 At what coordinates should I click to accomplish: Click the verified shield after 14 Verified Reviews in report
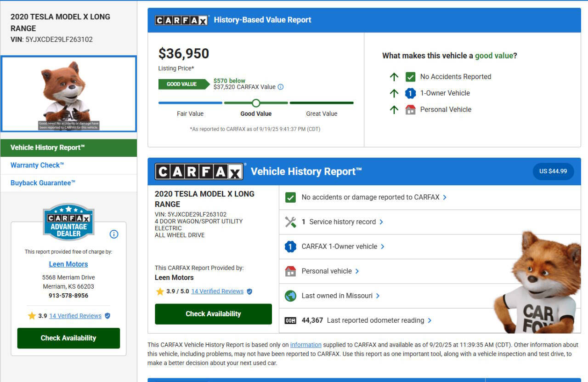pos(249,291)
